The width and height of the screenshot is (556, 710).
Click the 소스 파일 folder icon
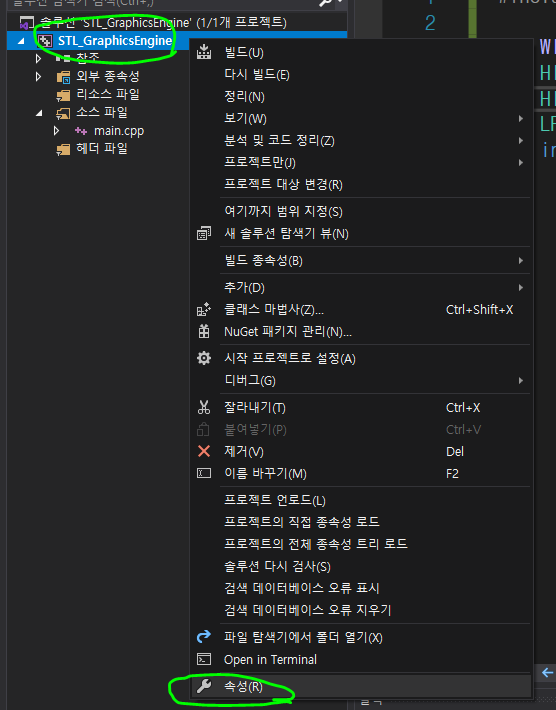click(63, 113)
